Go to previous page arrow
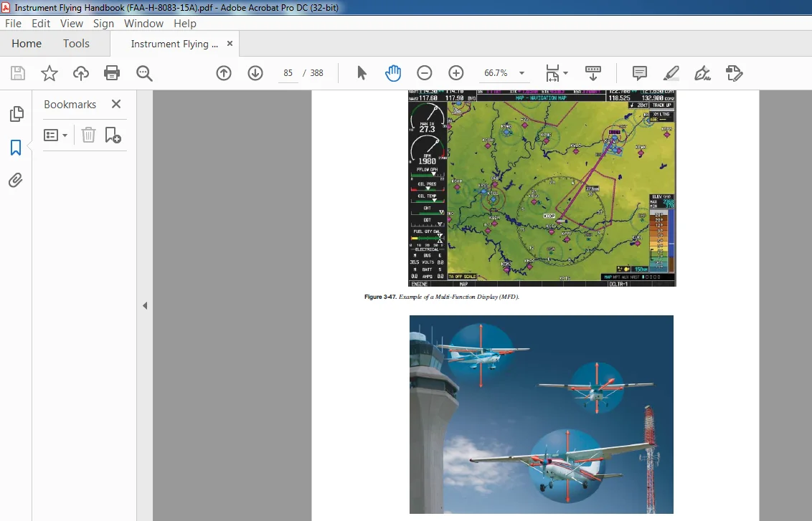The image size is (812, 521). click(224, 73)
